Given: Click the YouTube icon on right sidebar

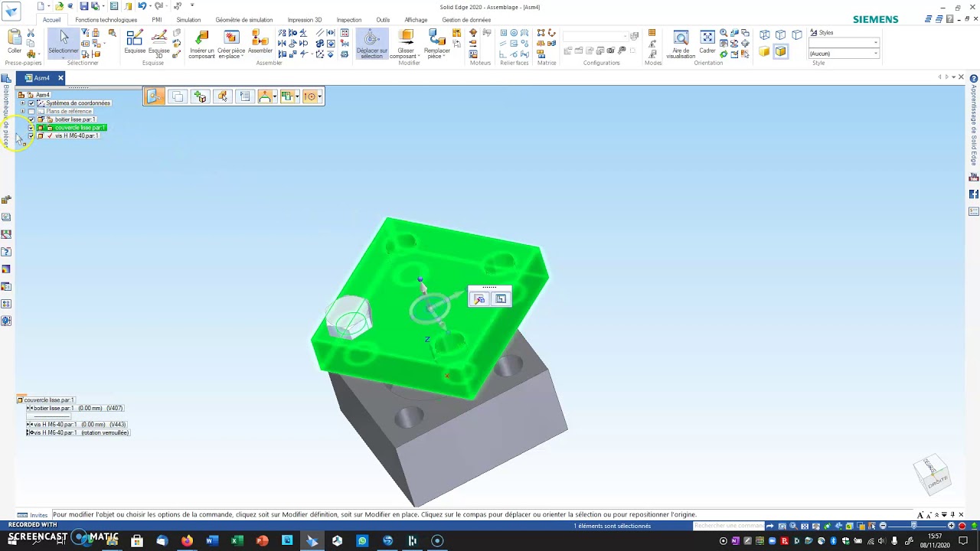Looking at the screenshot, I should pos(974,178).
